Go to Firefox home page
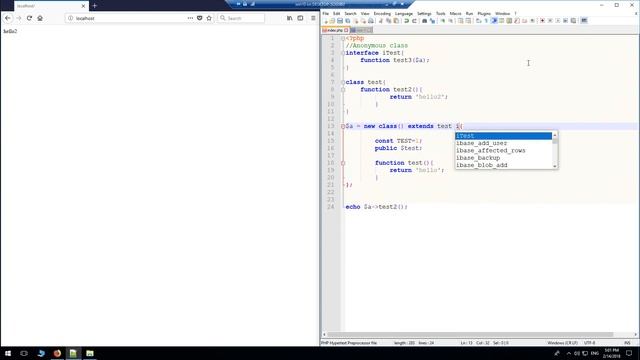Image resolution: width=640 pixels, height=360 pixels. coord(40,18)
